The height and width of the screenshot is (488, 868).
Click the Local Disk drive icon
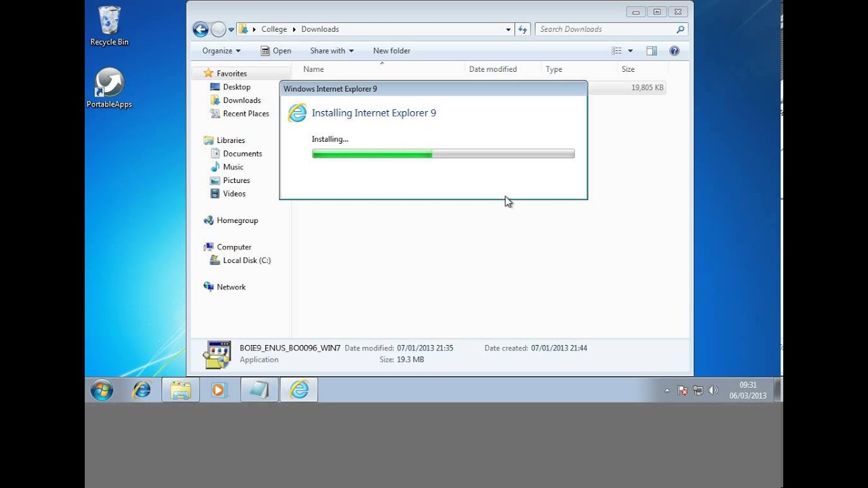point(215,260)
